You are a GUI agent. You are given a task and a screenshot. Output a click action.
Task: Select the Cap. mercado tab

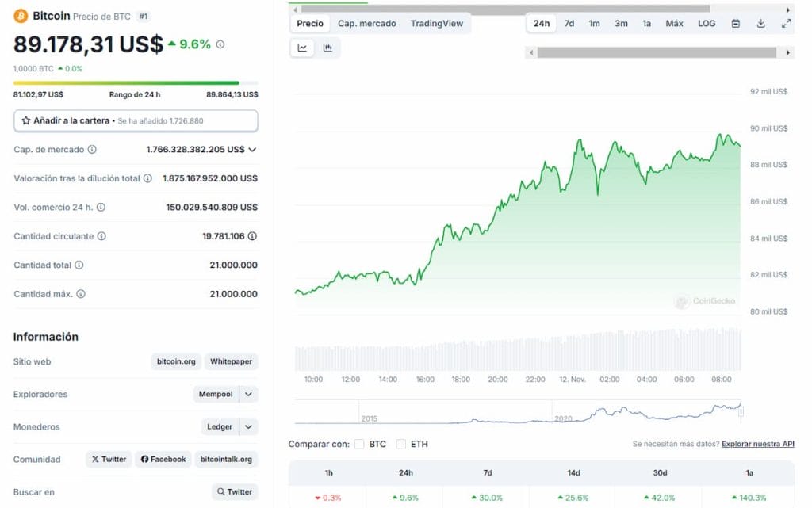pos(366,24)
